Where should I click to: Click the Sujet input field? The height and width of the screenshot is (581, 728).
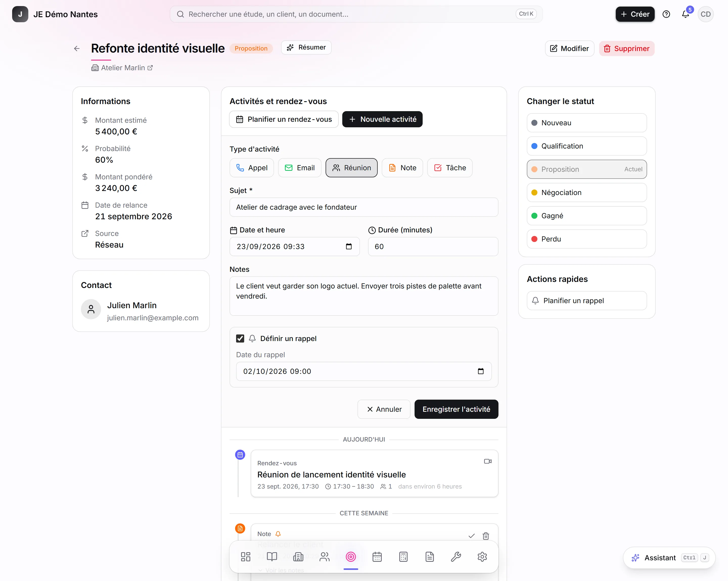364,207
